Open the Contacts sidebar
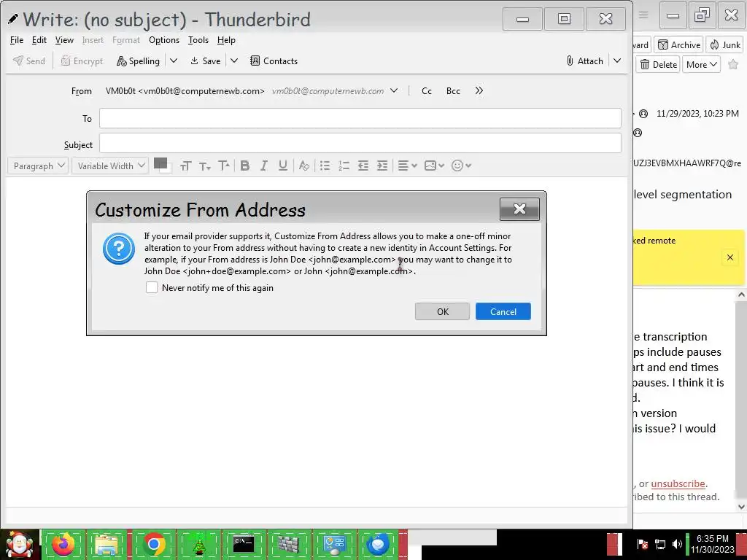 coord(274,61)
